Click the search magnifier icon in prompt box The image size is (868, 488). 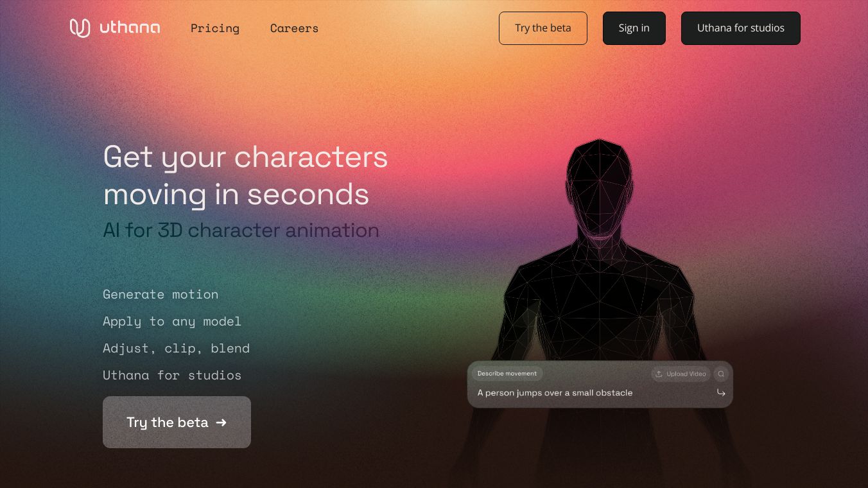click(721, 374)
